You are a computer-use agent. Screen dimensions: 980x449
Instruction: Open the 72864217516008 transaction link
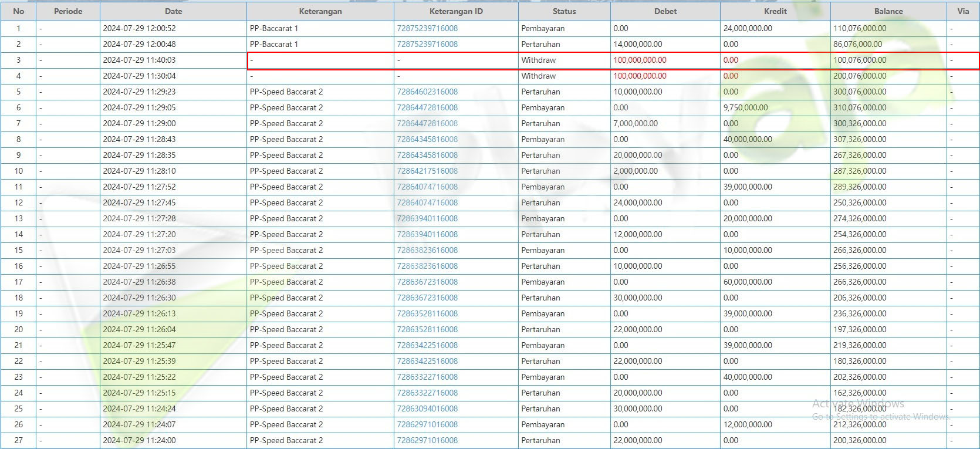(427, 171)
